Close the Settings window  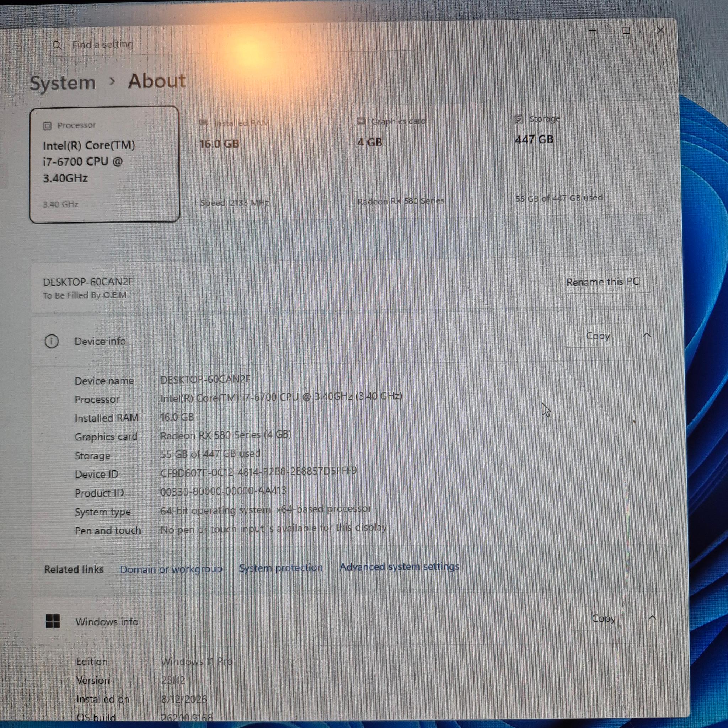pos(660,30)
